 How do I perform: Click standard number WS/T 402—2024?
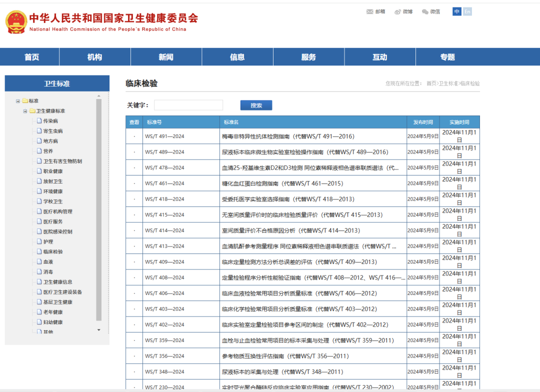click(164, 324)
